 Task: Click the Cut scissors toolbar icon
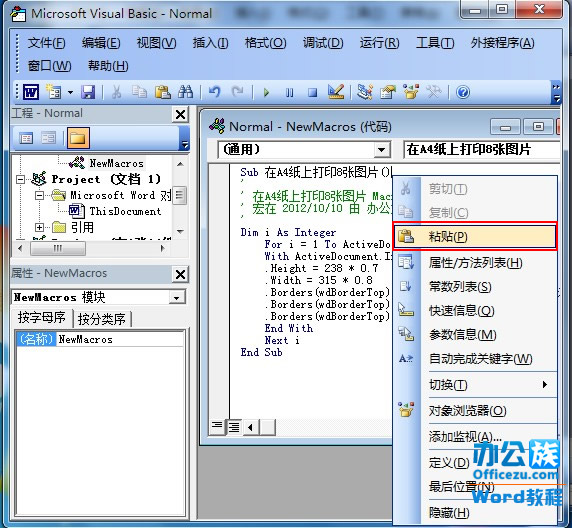116,92
